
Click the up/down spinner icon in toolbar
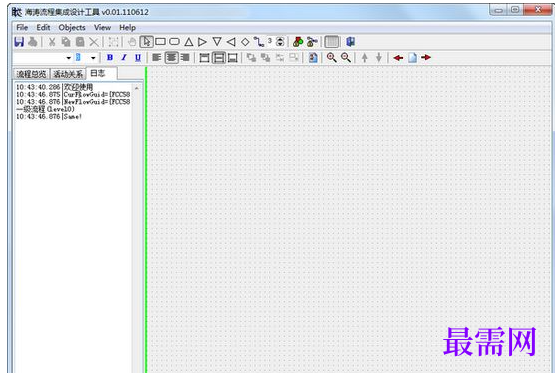(280, 42)
